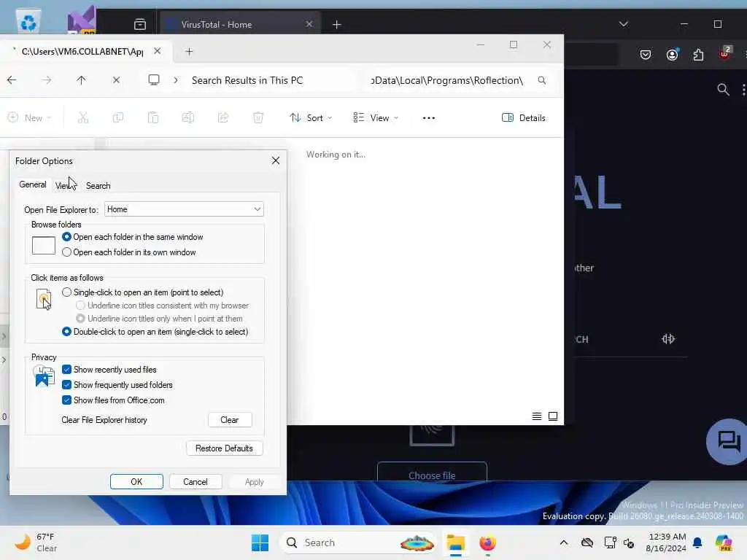Confirm Folder Options with OK

(136, 481)
